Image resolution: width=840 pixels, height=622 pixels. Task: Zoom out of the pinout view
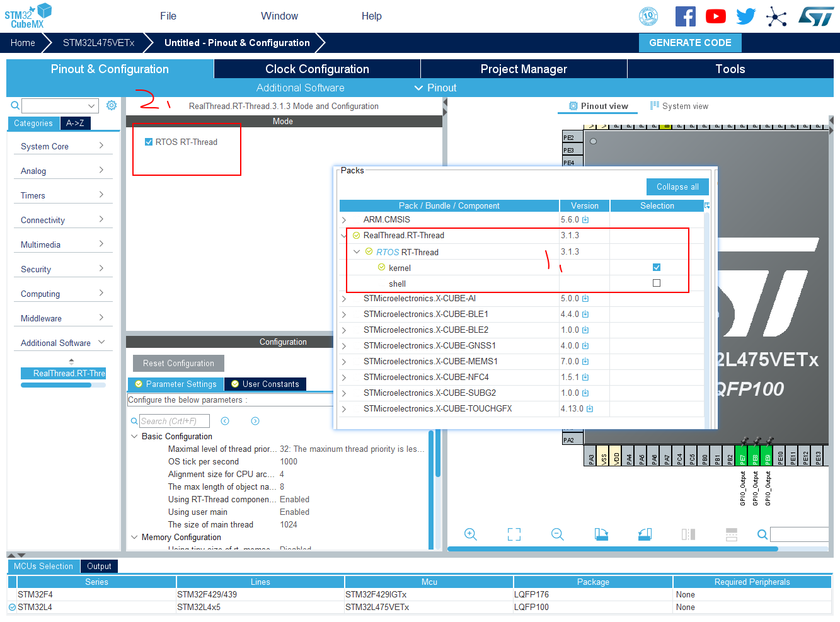pyautogui.click(x=558, y=534)
